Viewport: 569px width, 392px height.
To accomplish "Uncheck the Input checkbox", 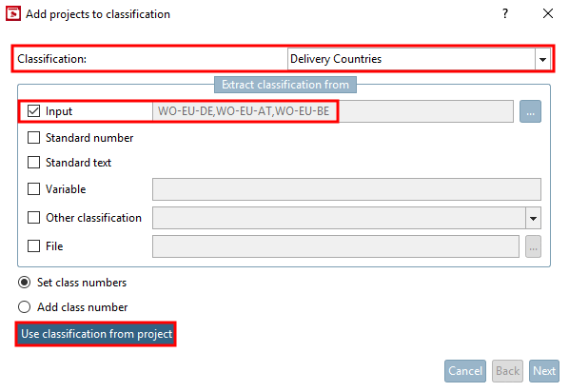I will click(x=33, y=111).
